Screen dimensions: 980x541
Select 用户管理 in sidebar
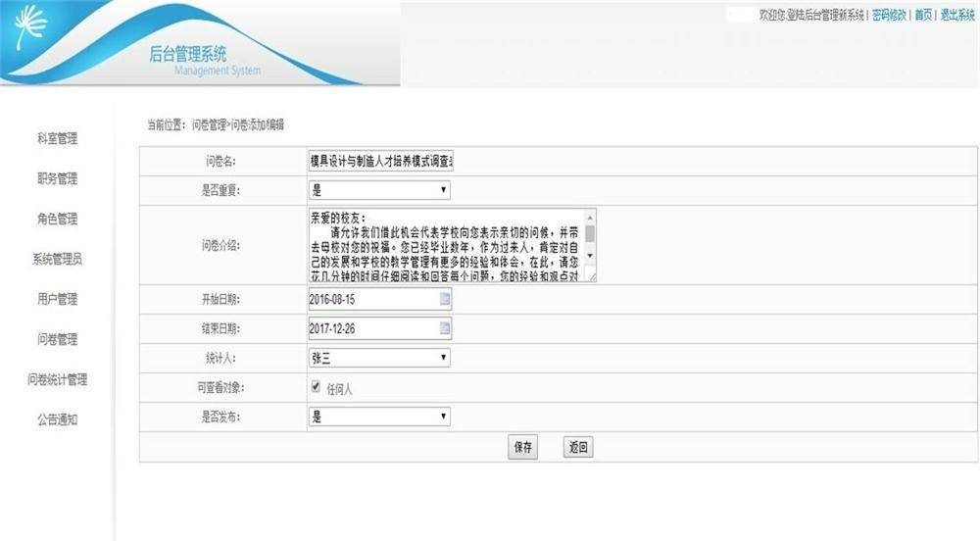coord(58,299)
